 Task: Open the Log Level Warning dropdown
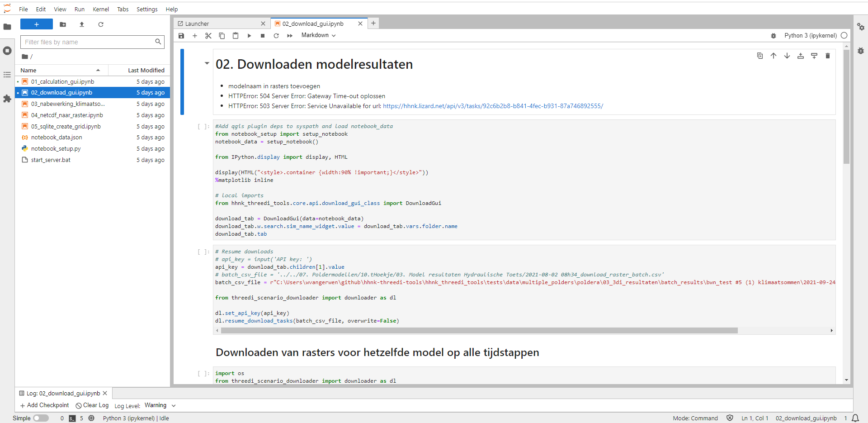(160, 405)
